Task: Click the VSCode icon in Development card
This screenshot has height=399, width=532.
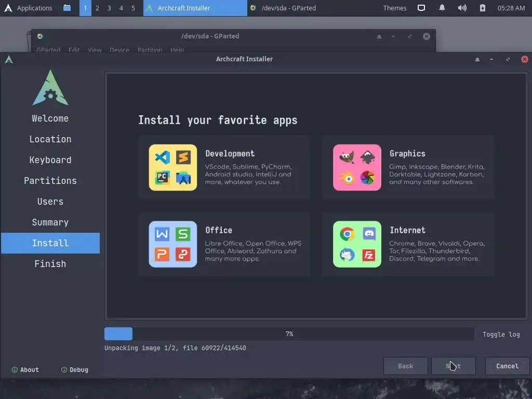Action: pos(163,157)
